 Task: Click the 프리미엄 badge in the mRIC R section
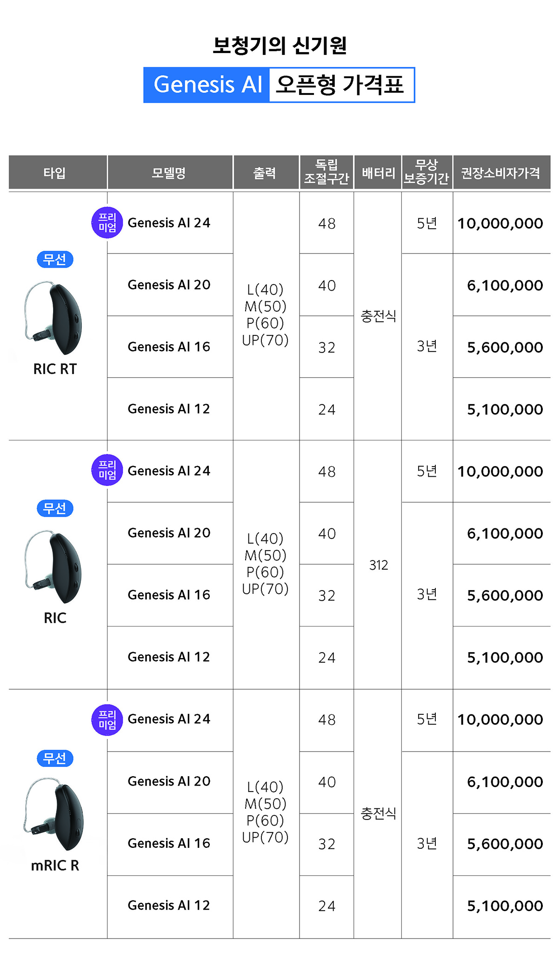tap(107, 720)
